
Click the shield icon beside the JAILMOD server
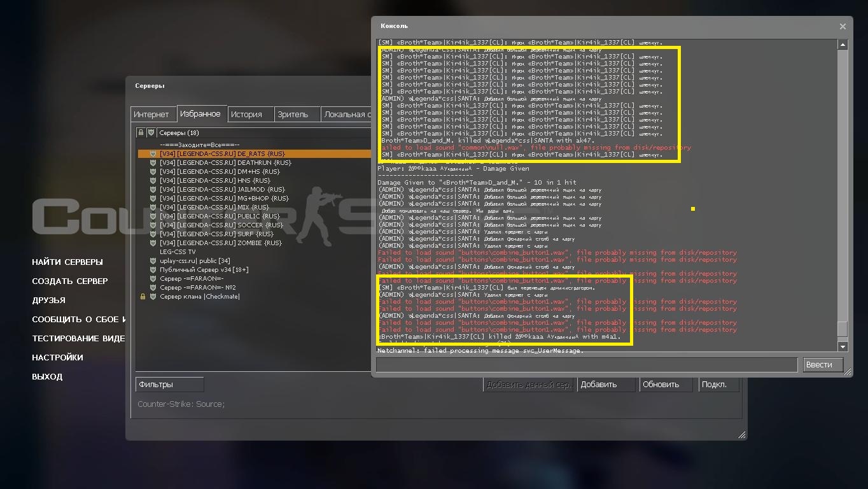coord(153,189)
